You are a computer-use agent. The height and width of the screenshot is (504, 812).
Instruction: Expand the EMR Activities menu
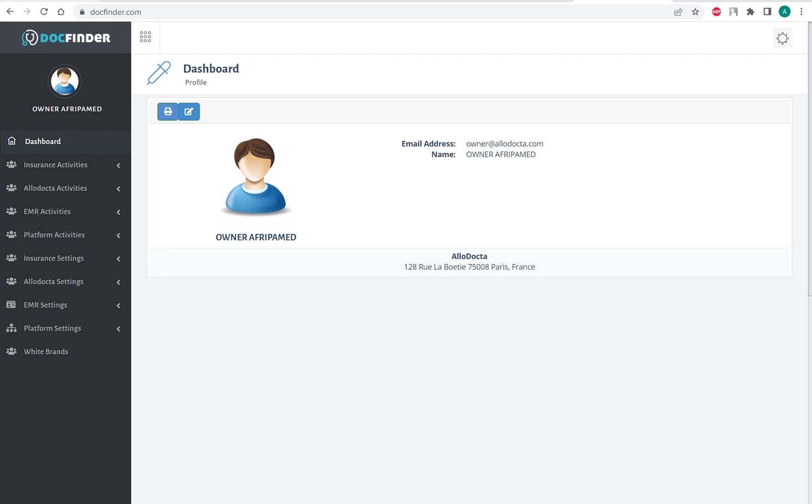tap(47, 211)
